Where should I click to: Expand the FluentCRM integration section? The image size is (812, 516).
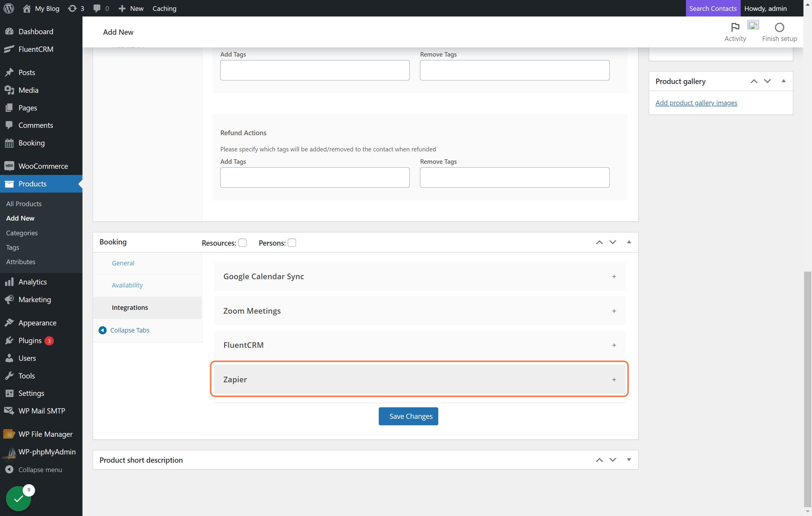point(419,345)
